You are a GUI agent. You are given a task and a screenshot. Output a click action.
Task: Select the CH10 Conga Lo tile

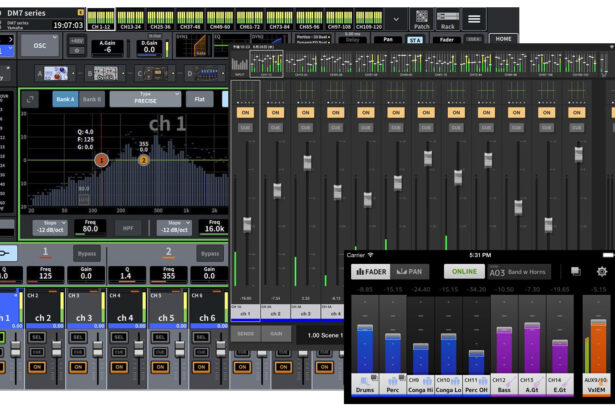pyautogui.click(x=448, y=384)
